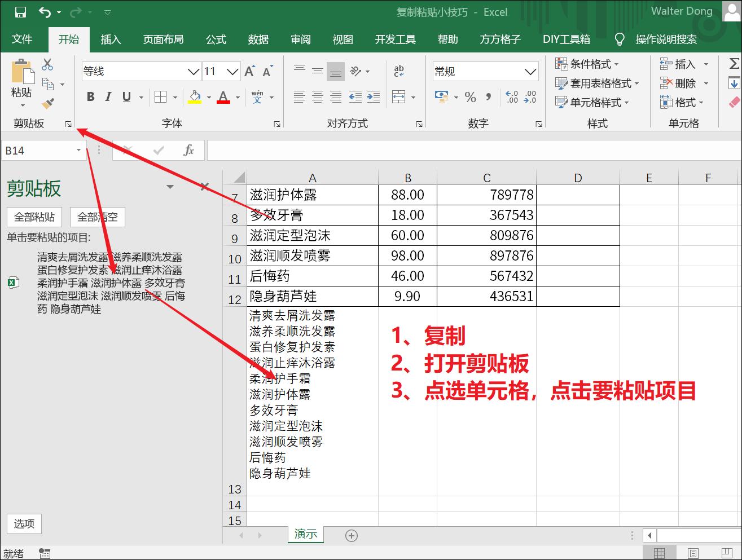Screen dimensions: 742x560
Task: Click the AutoSum sigma icon
Action: click(734, 64)
